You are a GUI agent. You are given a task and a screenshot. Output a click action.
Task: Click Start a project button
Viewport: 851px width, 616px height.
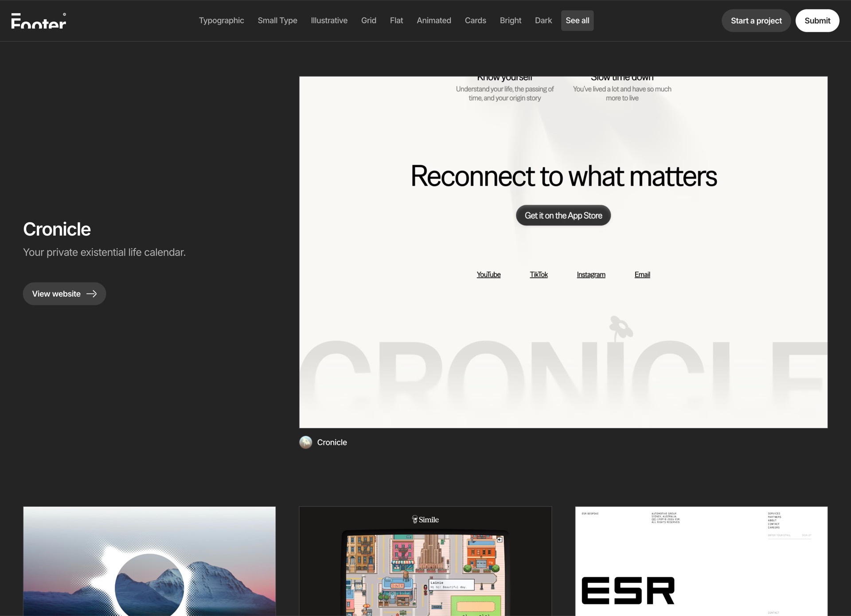[756, 20]
